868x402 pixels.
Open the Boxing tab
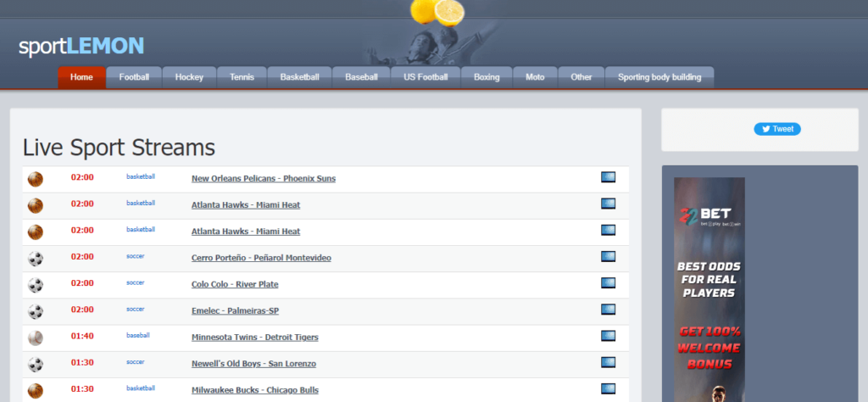point(487,77)
